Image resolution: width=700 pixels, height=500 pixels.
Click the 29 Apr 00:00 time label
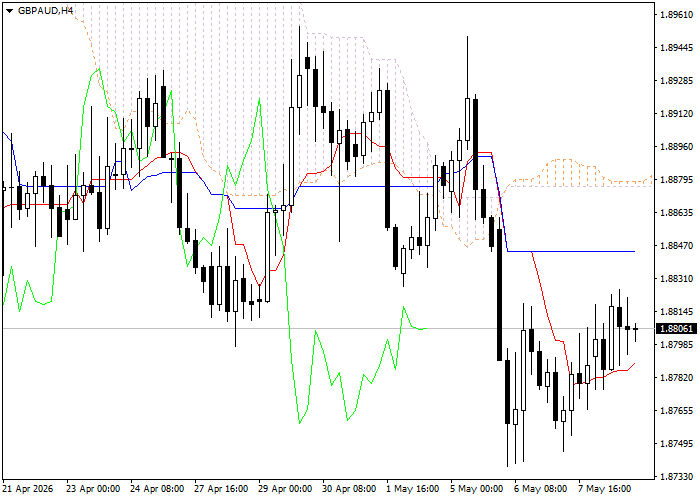point(285,489)
